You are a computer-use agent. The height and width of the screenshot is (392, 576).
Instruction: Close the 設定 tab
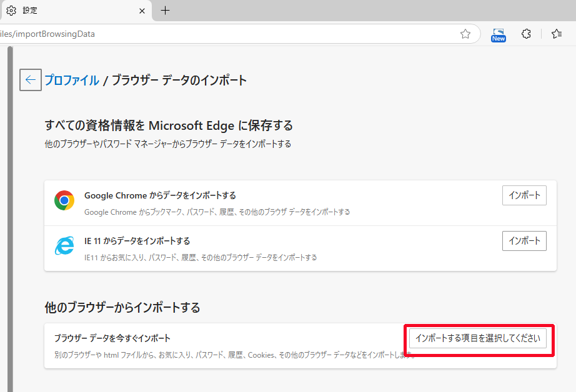pyautogui.click(x=142, y=11)
